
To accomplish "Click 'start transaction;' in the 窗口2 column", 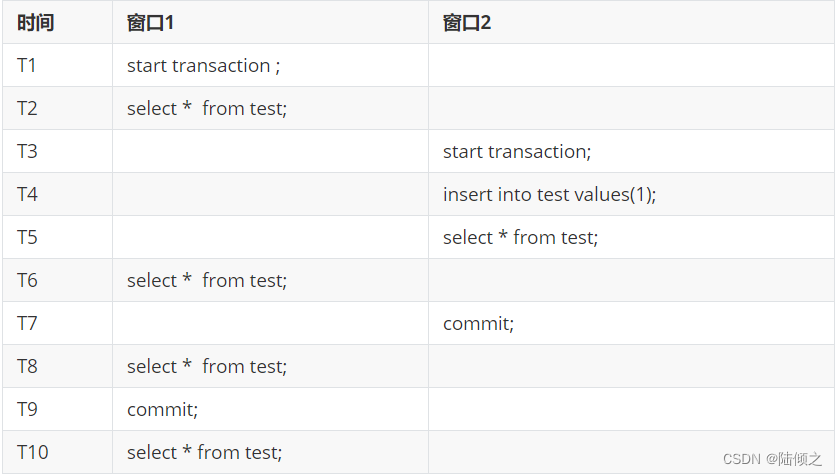I will point(517,152).
